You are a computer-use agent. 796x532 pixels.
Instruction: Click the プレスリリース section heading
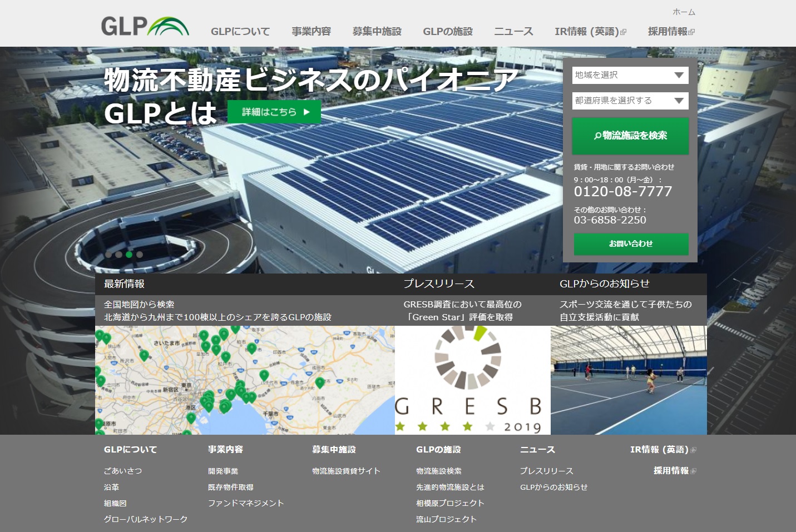pos(439,284)
